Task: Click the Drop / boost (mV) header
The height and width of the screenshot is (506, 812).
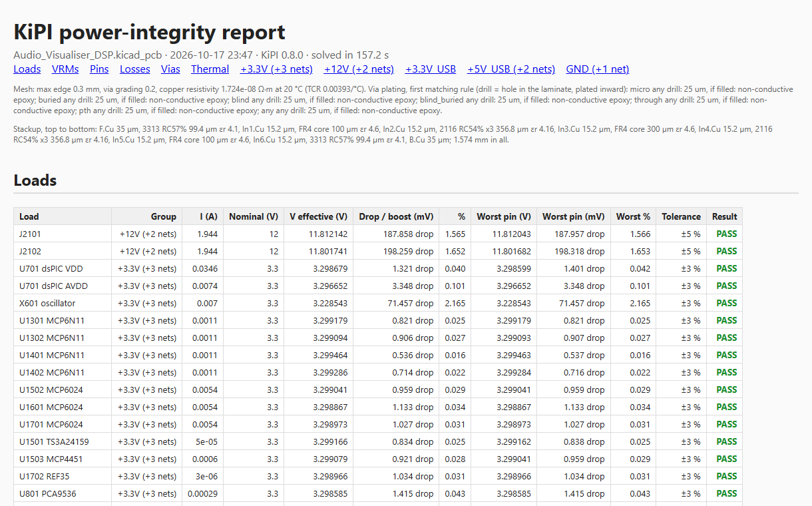Action: coord(396,216)
